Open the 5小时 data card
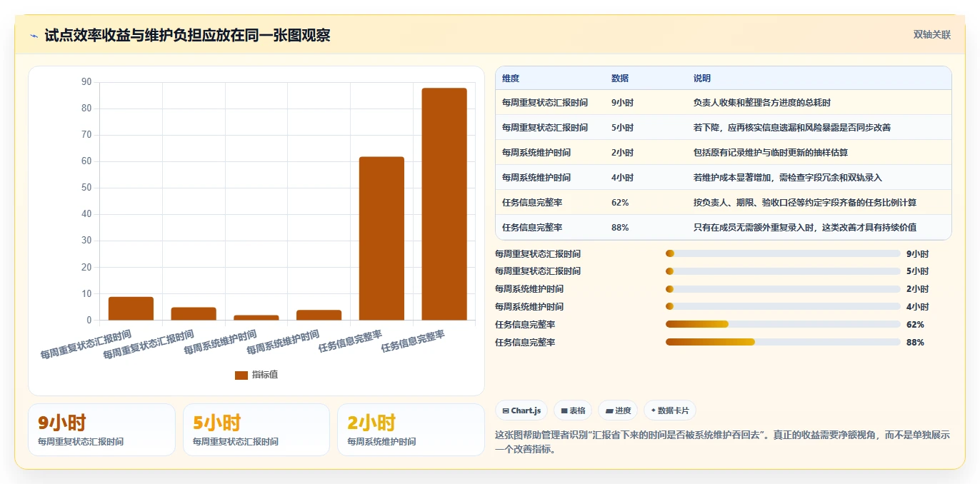 (256, 430)
